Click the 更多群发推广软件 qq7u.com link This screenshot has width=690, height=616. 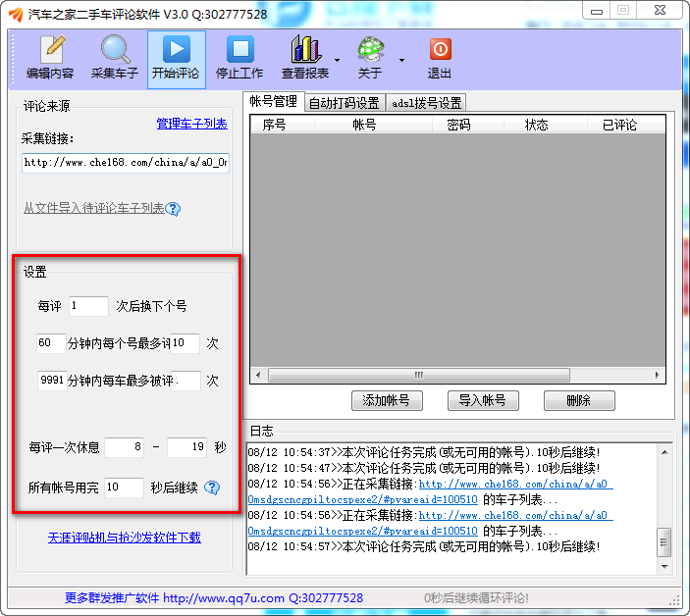coord(214,598)
